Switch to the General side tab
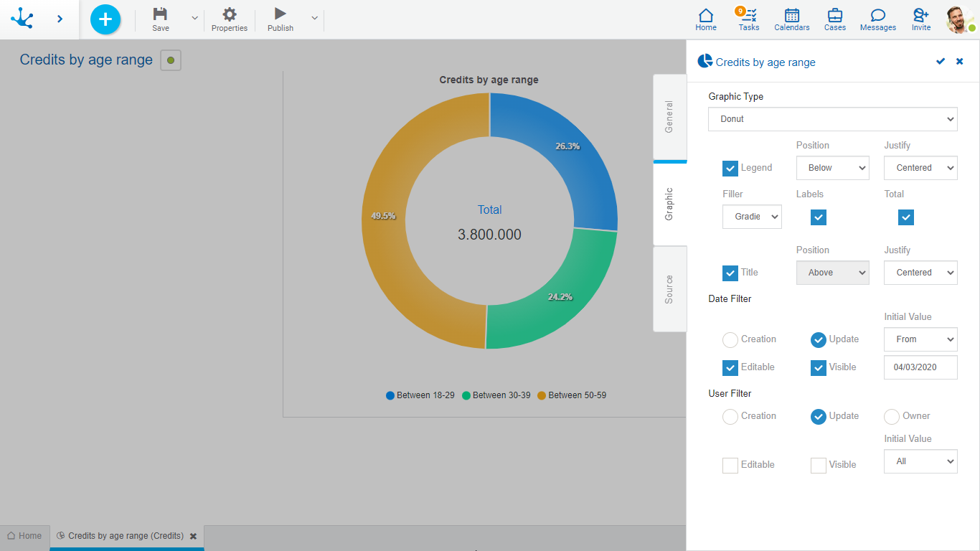 point(669,116)
